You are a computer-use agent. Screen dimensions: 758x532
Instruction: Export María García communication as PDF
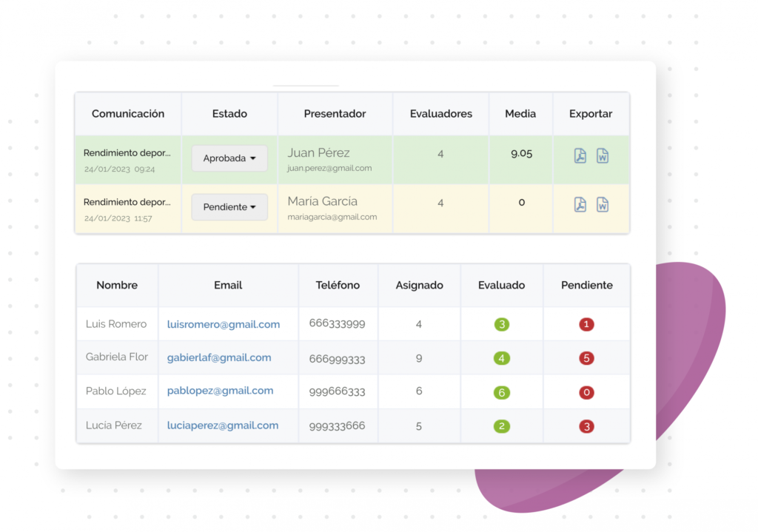[580, 205]
